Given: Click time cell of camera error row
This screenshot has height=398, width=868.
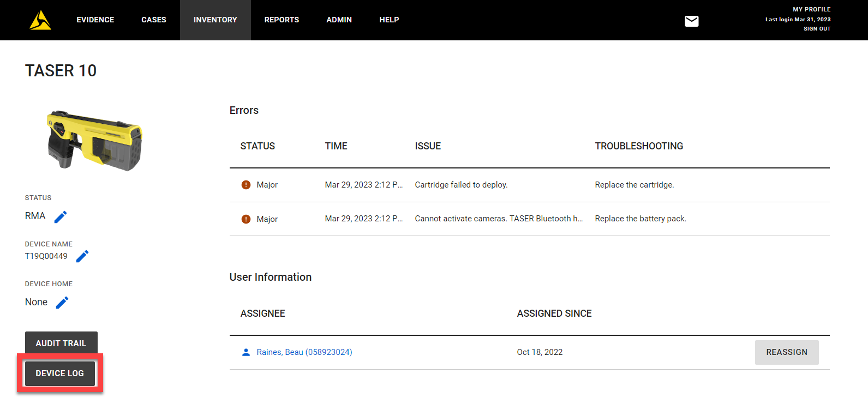Looking at the screenshot, I should click(364, 219).
